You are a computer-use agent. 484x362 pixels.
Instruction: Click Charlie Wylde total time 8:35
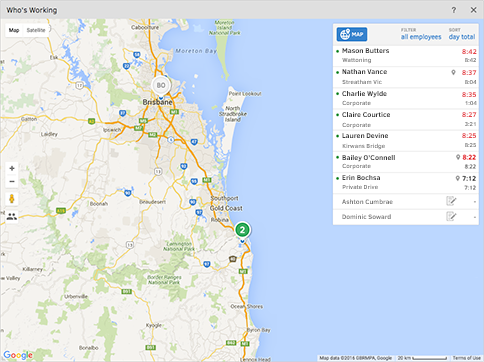(x=469, y=95)
